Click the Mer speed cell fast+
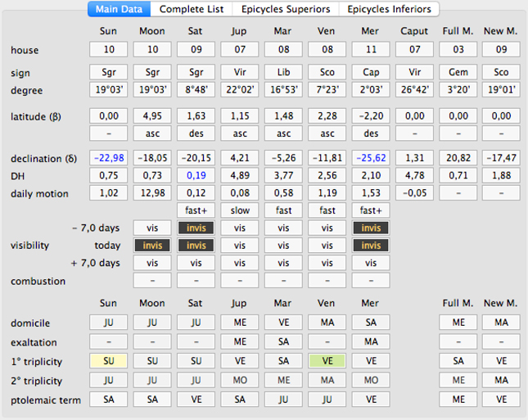 pyautogui.click(x=371, y=210)
